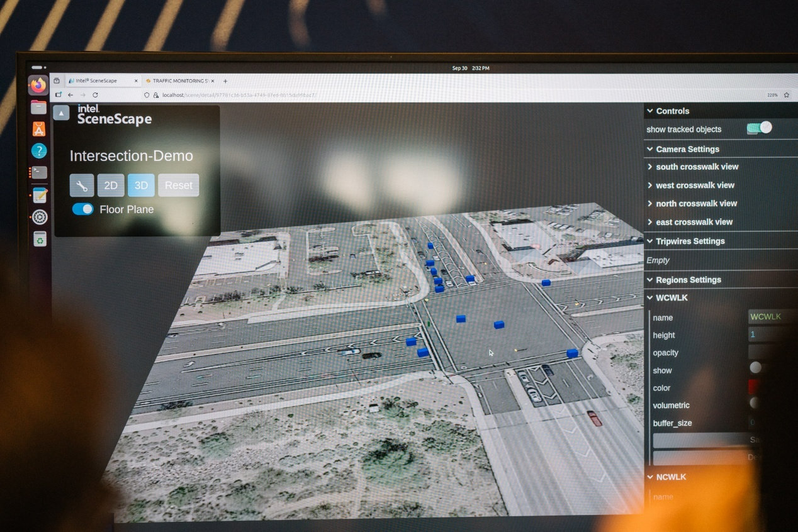Open the scene settings wrench button

[x=82, y=186]
